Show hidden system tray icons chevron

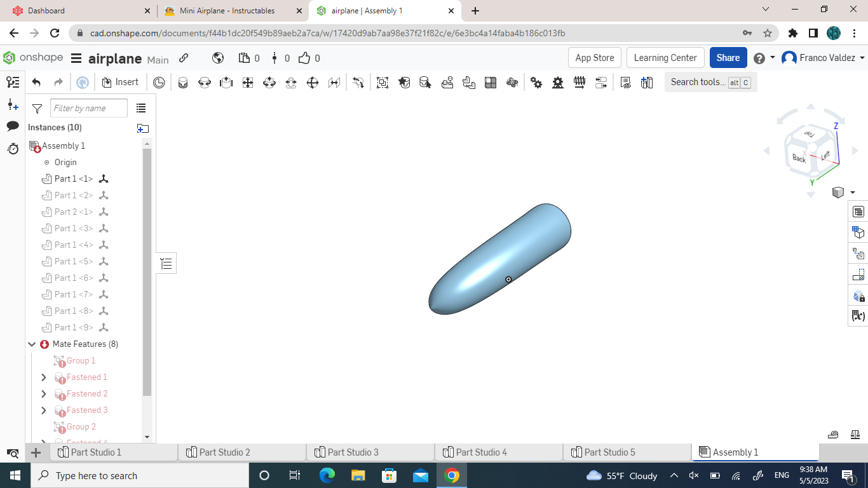point(674,475)
